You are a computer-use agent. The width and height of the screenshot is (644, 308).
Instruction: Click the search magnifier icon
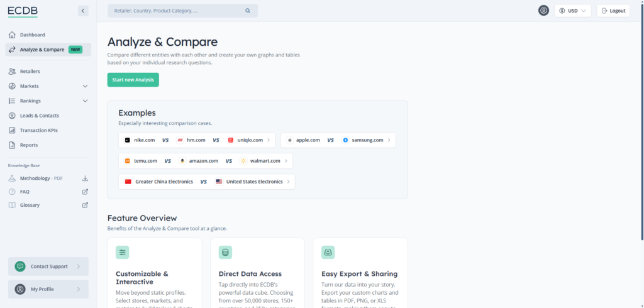tap(248, 11)
